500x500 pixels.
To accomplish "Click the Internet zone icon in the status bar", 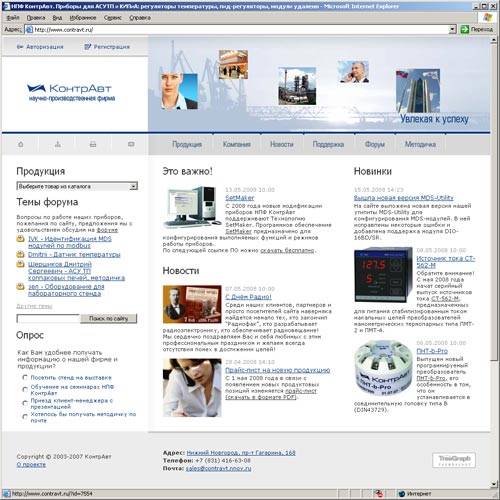I will [x=402, y=494].
